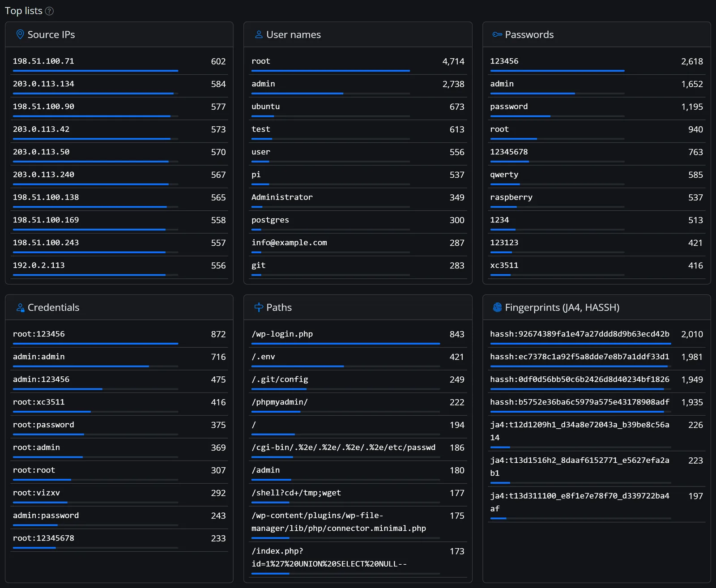
Task: Click the help icon beside Top lists
Action: click(50, 11)
